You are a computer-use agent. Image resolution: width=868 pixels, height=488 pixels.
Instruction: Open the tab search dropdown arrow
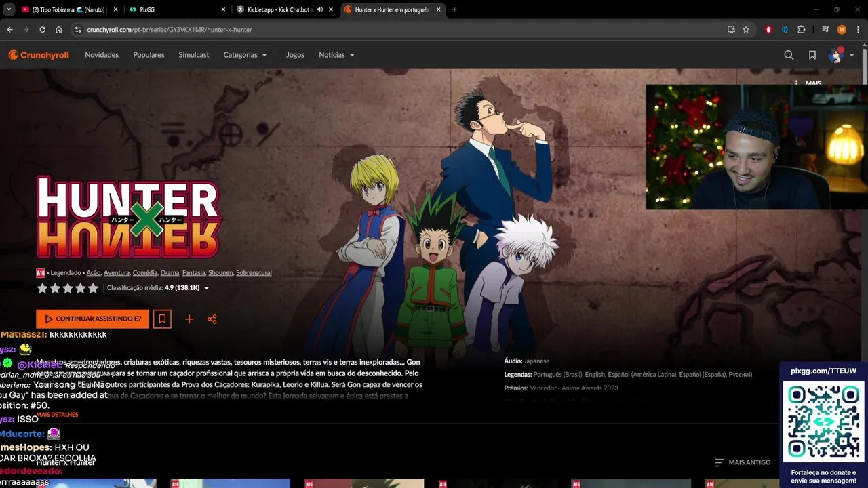[x=9, y=9]
